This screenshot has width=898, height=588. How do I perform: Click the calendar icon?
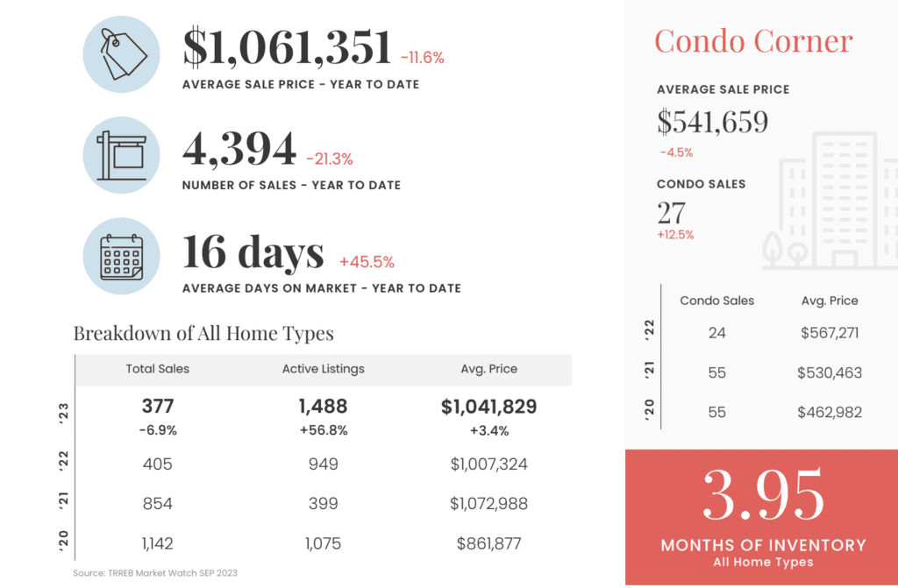(121, 256)
